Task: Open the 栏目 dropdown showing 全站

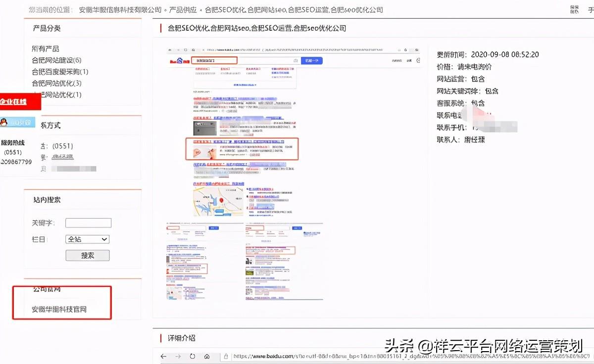Action: click(x=87, y=239)
